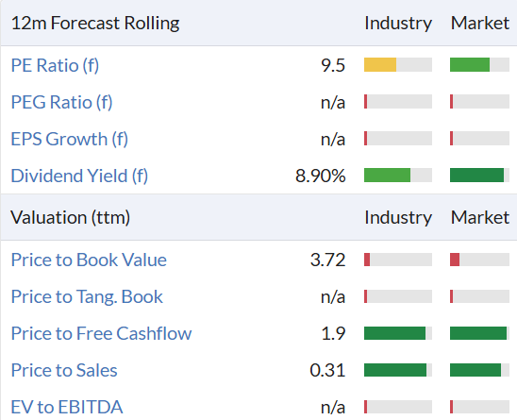Open the EPS Growth (f) link
517x420 pixels.
pos(70,139)
